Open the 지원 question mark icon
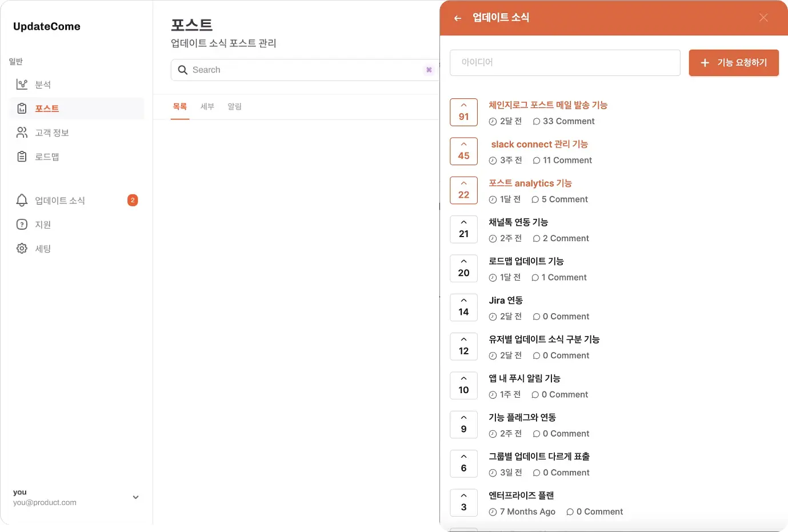788x532 pixels. point(22,225)
